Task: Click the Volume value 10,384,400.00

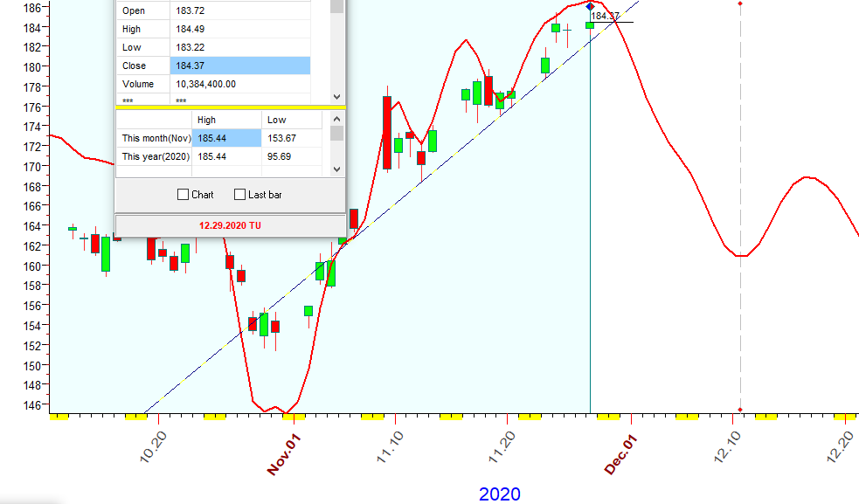Action: (208, 84)
